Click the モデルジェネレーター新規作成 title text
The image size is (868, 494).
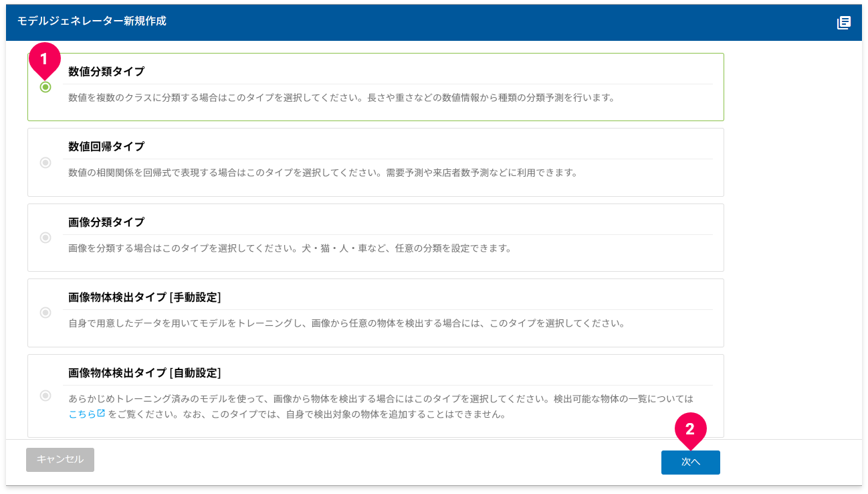pos(92,21)
